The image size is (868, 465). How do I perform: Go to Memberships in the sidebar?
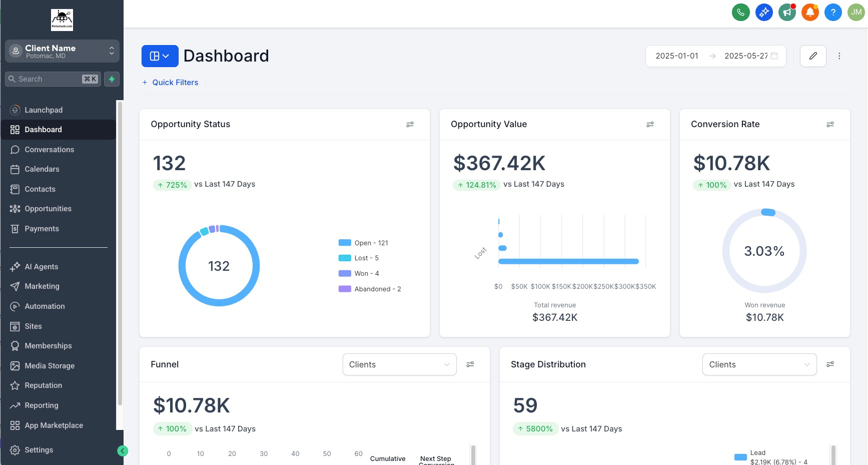coord(58,346)
